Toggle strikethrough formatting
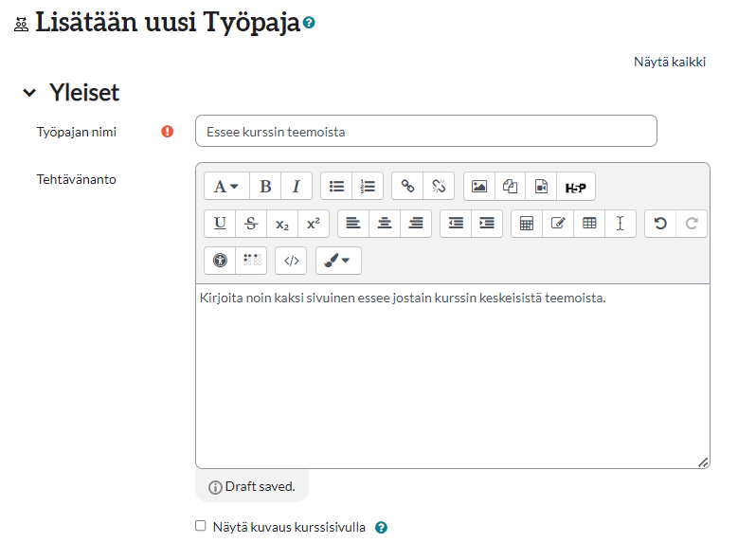This screenshot has height=543, width=756. point(251,224)
